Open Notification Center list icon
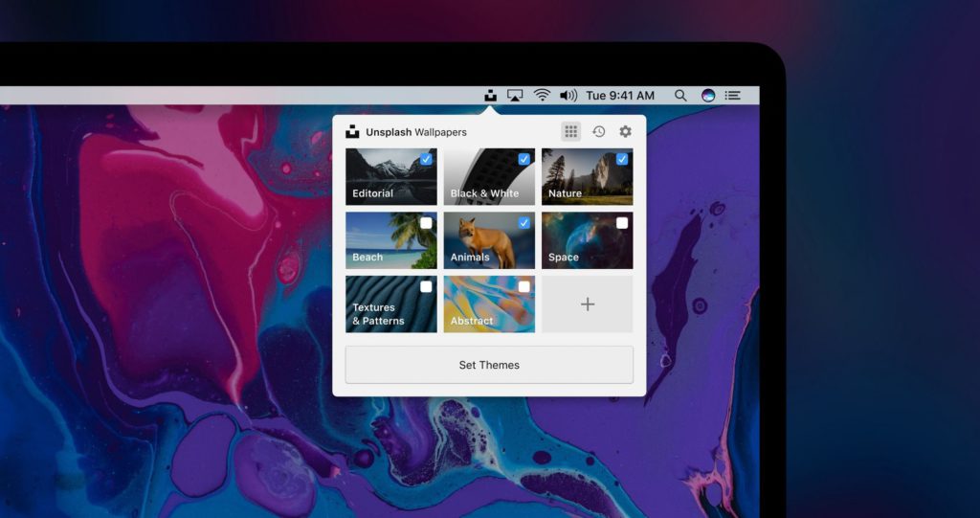980x518 pixels. coord(733,96)
